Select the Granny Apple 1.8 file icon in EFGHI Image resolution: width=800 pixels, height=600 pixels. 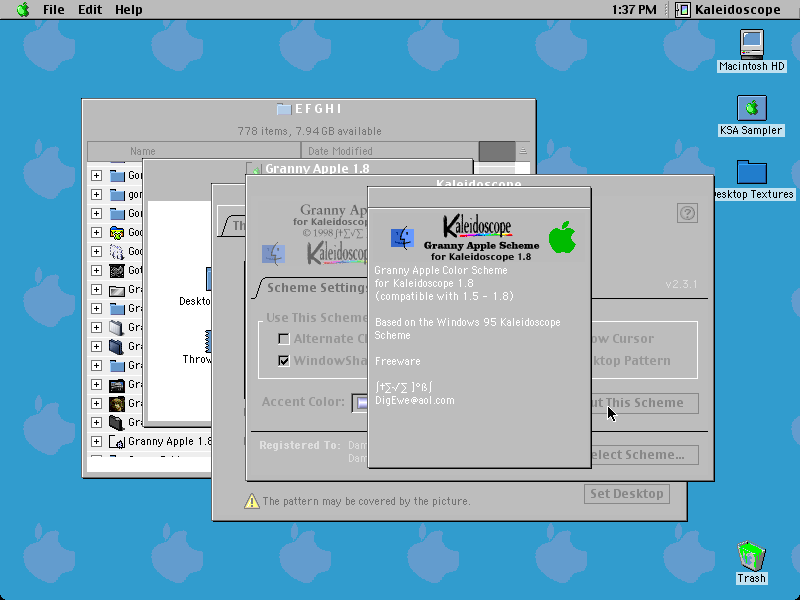(x=117, y=441)
